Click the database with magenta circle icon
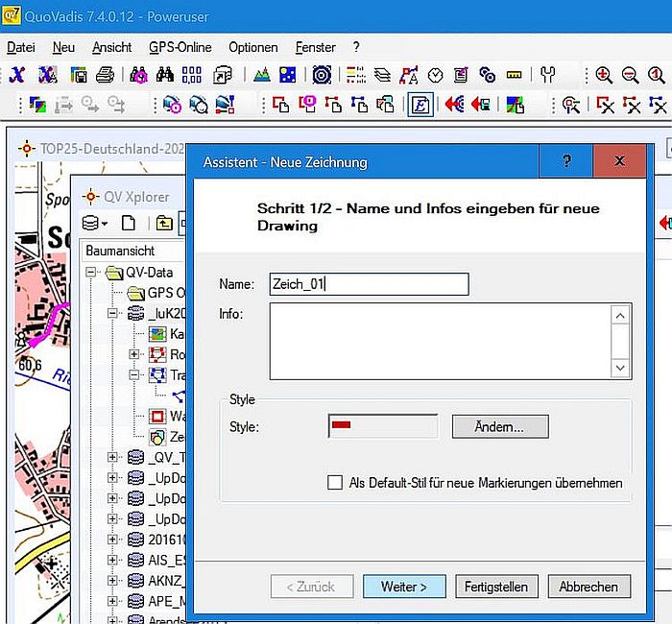 (172, 105)
